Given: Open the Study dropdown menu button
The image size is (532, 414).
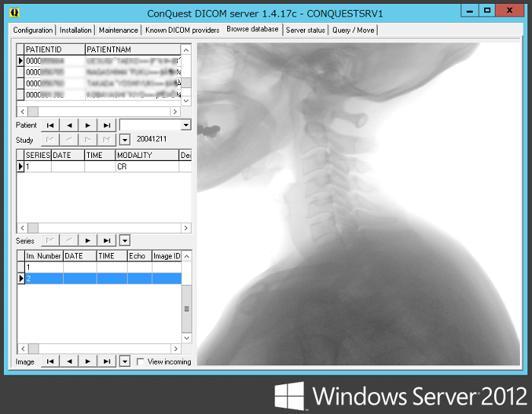Looking at the screenshot, I should click(x=125, y=140).
